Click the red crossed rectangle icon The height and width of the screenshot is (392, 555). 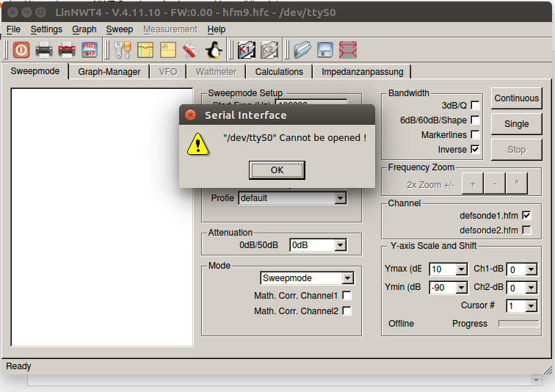pos(348,50)
